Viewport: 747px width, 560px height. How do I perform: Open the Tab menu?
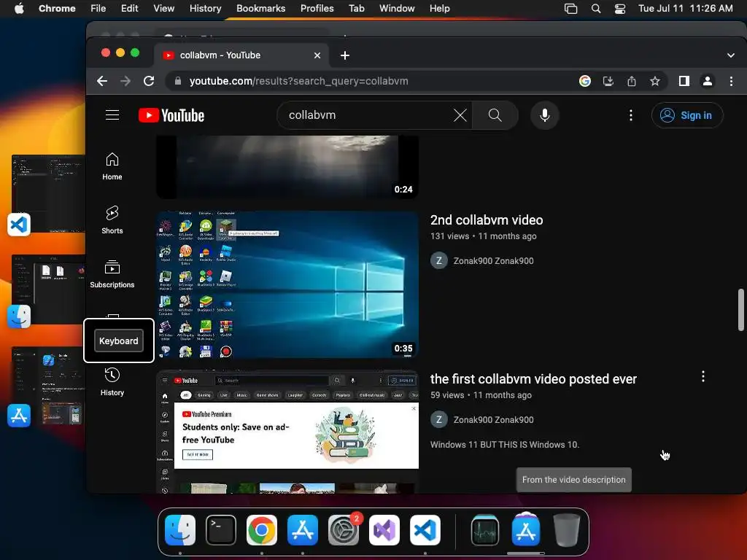356,8
